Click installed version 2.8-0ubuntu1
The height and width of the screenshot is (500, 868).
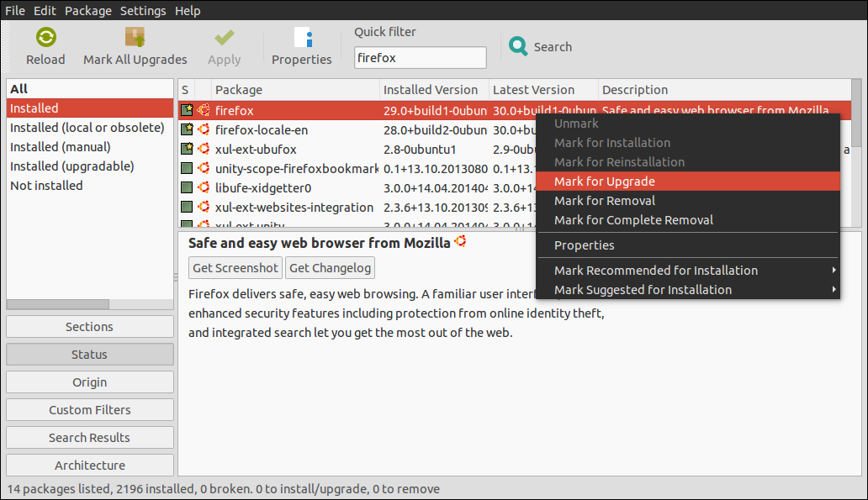420,150
